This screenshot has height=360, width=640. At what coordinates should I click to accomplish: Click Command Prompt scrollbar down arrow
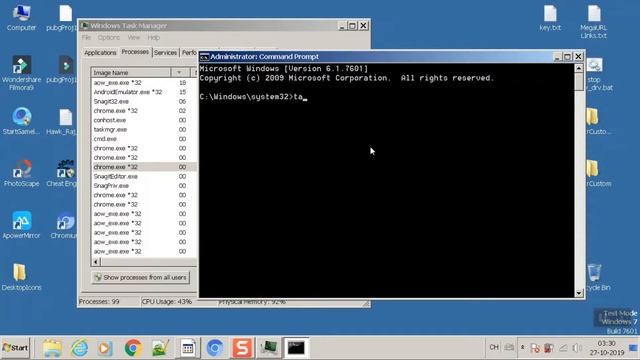click(x=579, y=293)
